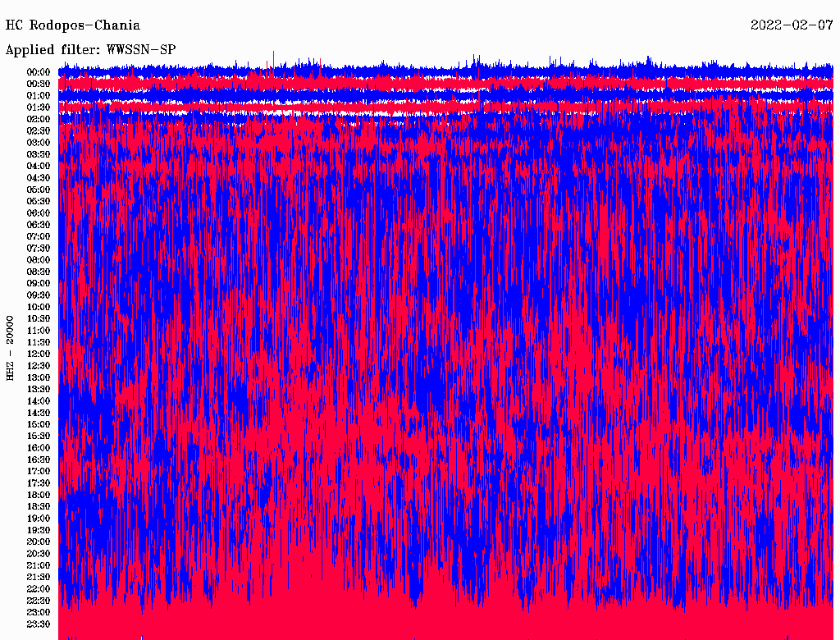
Task: Click the 08:00 time label
Action: 39,260
